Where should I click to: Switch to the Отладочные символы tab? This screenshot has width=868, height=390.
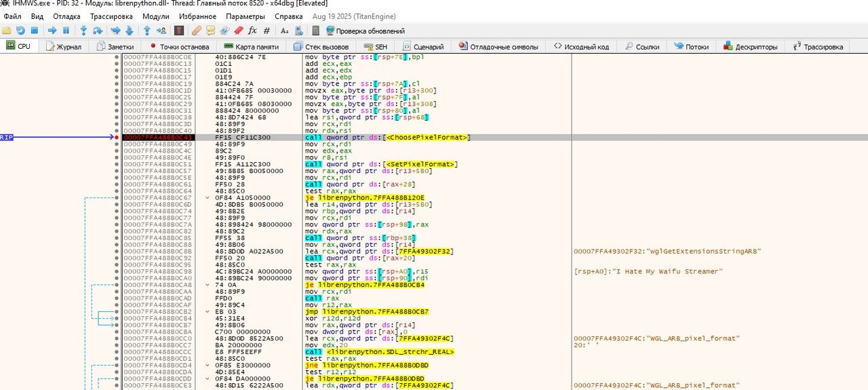(498, 47)
